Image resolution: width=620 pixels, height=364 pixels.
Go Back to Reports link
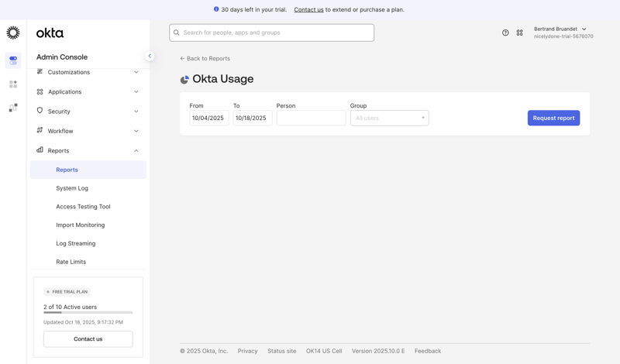pos(205,58)
